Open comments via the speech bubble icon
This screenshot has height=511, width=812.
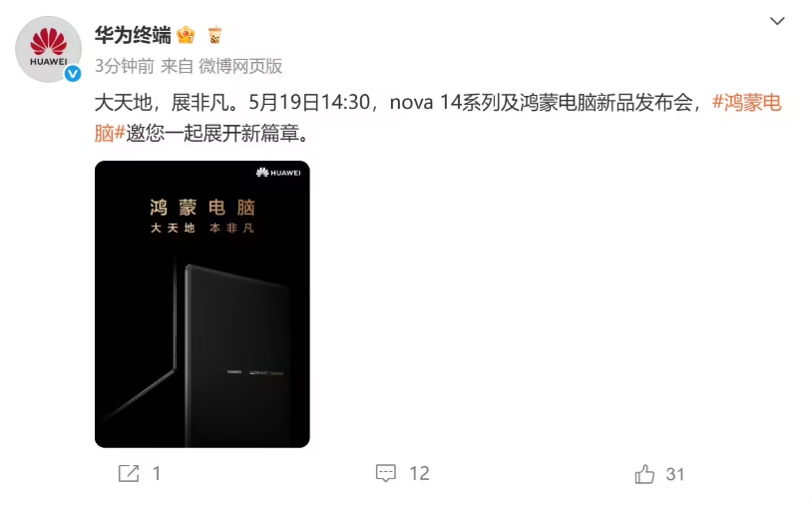(x=386, y=473)
